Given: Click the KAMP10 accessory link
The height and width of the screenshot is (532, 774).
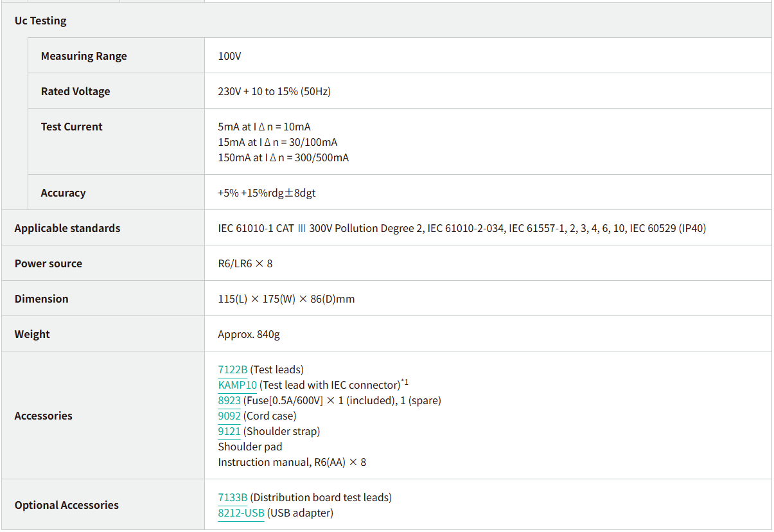Looking at the screenshot, I should pyautogui.click(x=237, y=385).
